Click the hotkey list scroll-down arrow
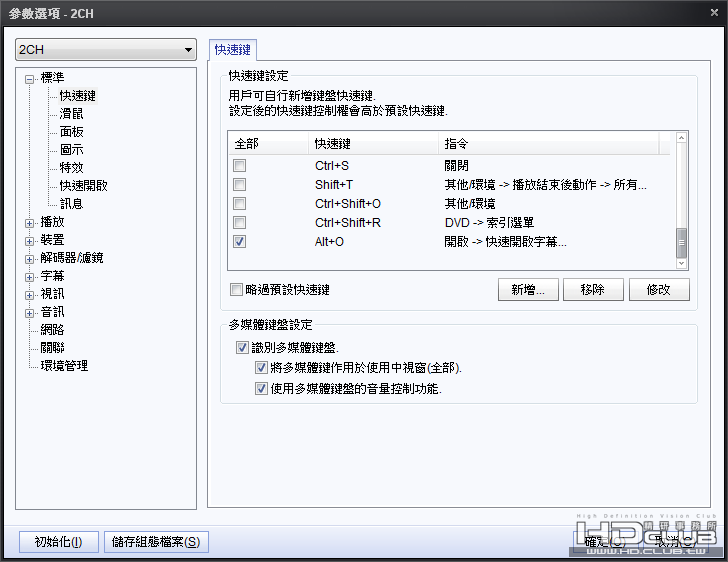Viewport: 728px width, 562px height. (681, 263)
